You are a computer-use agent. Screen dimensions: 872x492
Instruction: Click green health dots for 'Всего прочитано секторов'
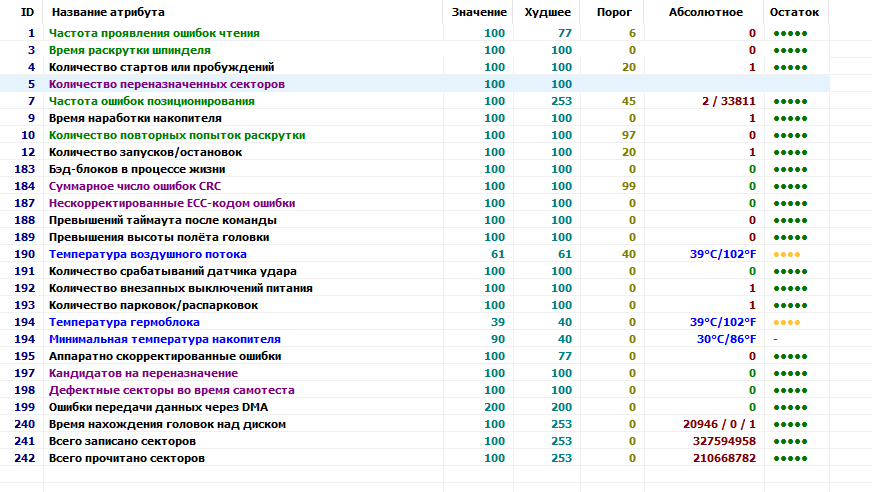[790, 459]
